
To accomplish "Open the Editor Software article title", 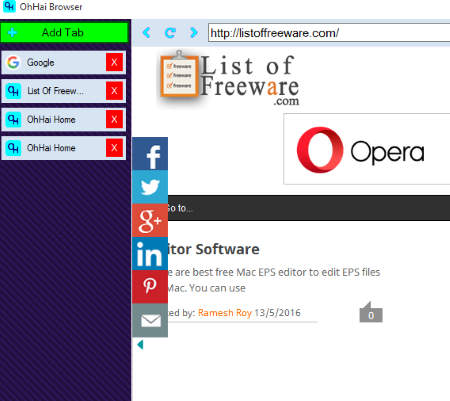I will [x=213, y=249].
